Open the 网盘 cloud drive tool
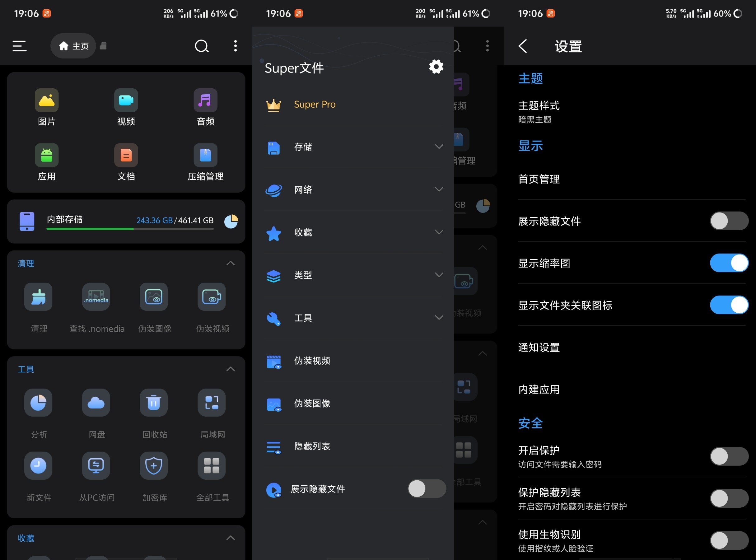The height and width of the screenshot is (560, 756). click(96, 403)
